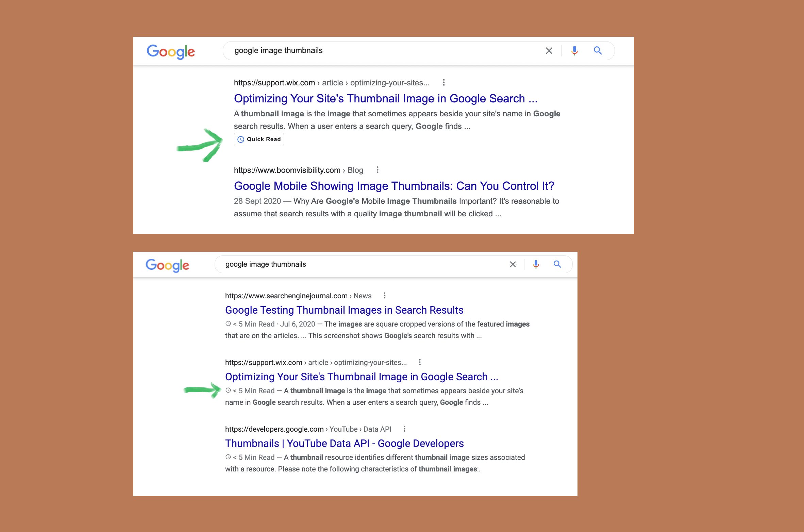Screen dimensions: 804x532
Task: Clear the top search box text
Action: 549,51
